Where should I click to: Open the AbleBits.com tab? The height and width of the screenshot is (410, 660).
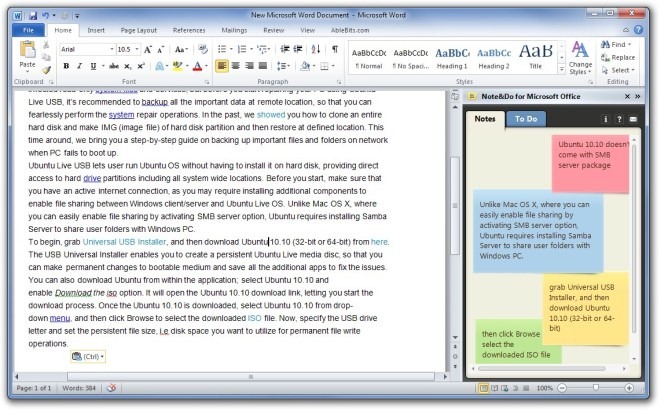click(350, 30)
